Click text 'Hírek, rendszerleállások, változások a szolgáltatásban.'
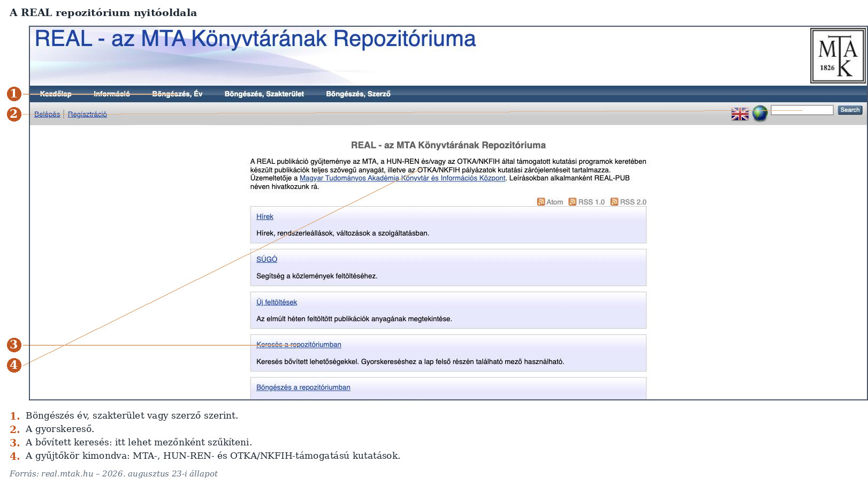This screenshot has height=485, width=868. pyautogui.click(x=342, y=233)
